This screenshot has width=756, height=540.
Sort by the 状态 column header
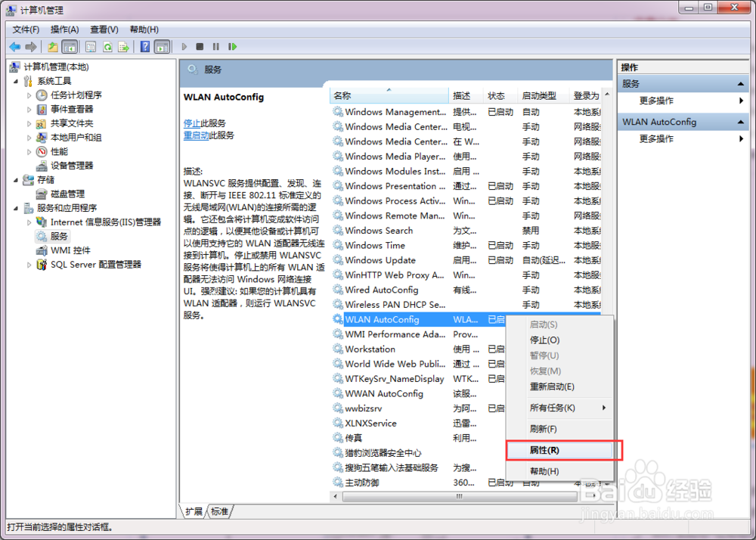pyautogui.click(x=500, y=96)
